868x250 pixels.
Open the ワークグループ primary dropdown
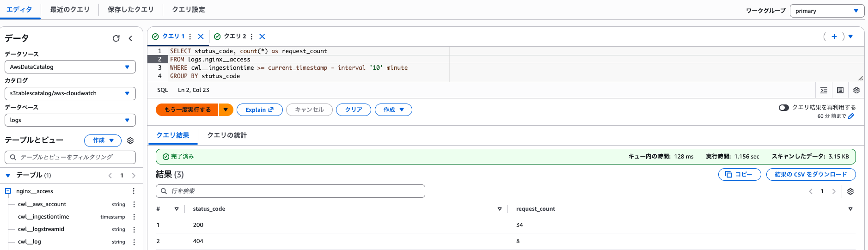(826, 11)
